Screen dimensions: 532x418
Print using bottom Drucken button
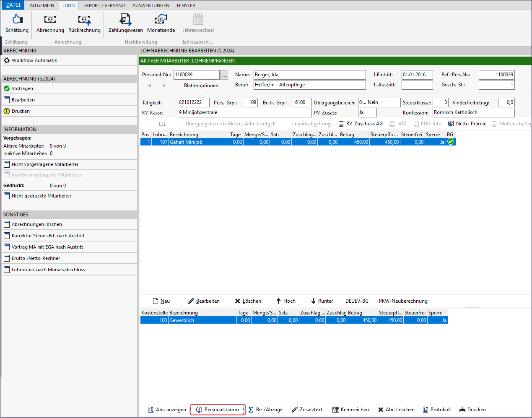pyautogui.click(x=472, y=410)
